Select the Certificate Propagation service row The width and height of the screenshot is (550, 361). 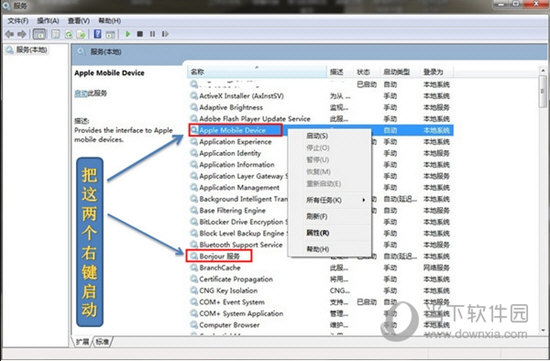pos(321,279)
